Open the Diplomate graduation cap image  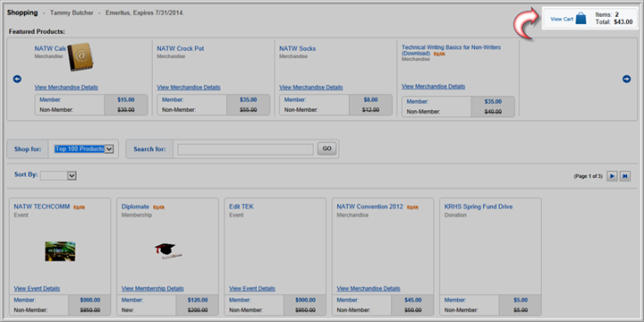coord(167,251)
